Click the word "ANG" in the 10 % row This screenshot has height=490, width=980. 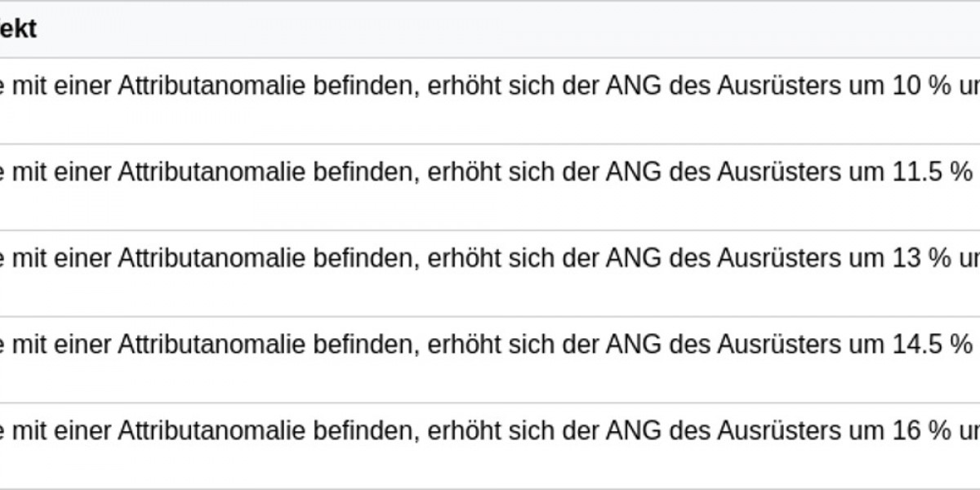coord(634,87)
